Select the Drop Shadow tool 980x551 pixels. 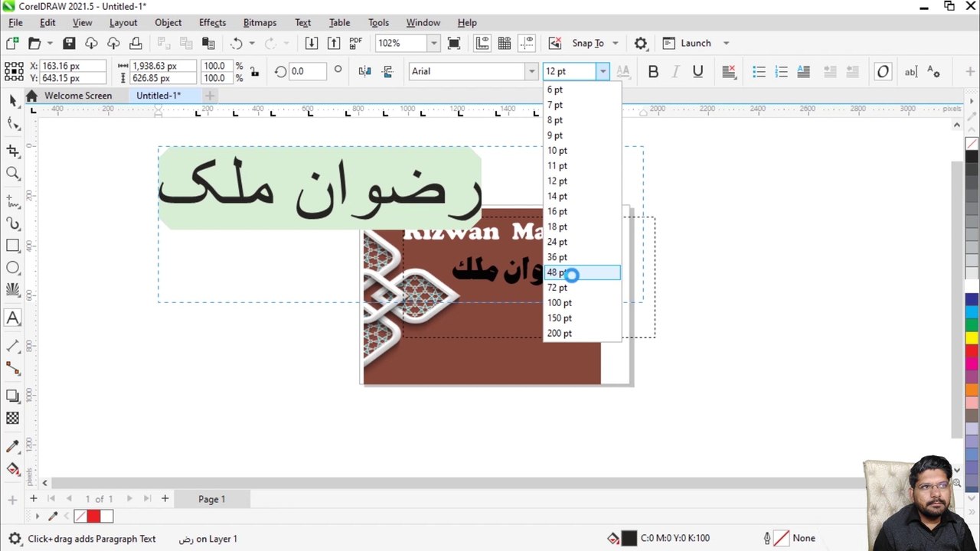pos(13,396)
